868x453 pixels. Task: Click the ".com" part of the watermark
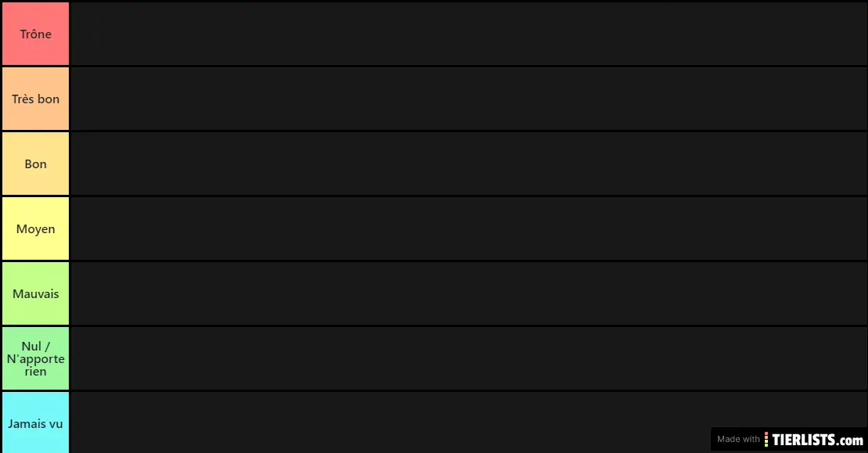[x=852, y=440]
